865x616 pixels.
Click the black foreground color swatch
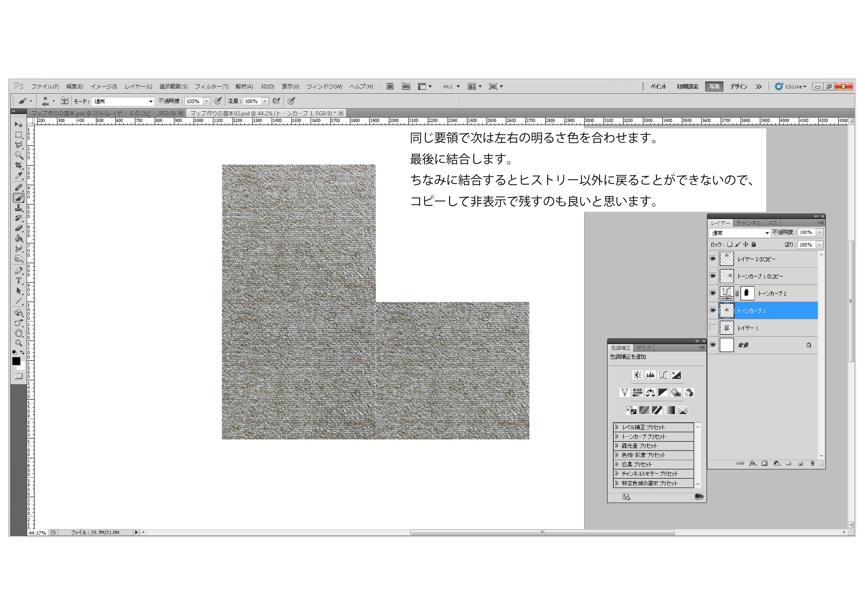pos(16,361)
